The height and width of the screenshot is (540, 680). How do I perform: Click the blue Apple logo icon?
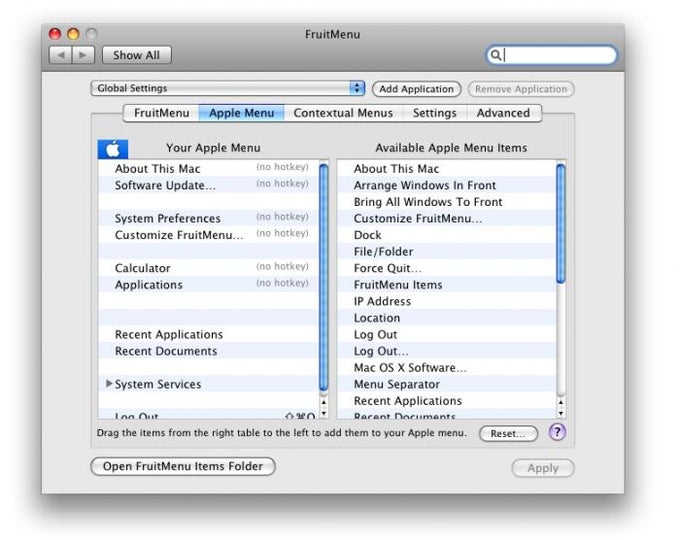pos(113,149)
